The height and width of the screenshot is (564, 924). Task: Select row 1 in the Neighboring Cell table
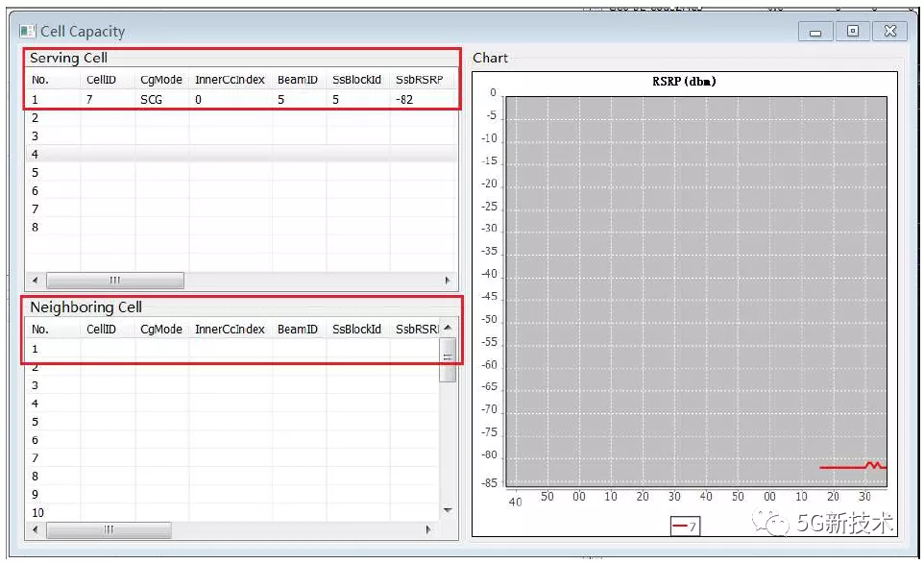tap(232, 349)
